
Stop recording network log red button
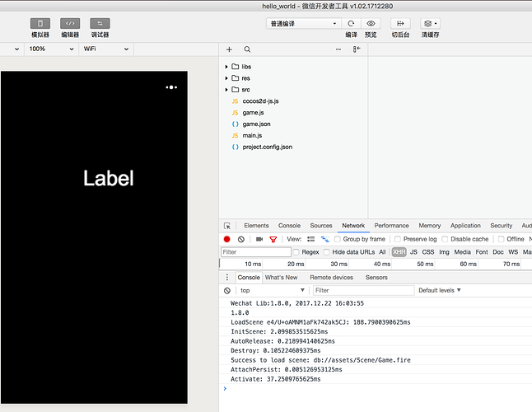[x=227, y=239]
